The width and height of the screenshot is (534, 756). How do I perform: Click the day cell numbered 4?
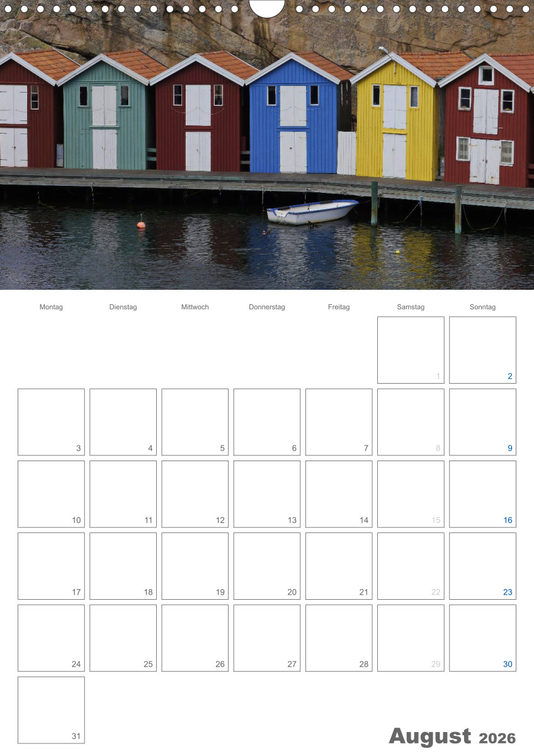point(123,421)
